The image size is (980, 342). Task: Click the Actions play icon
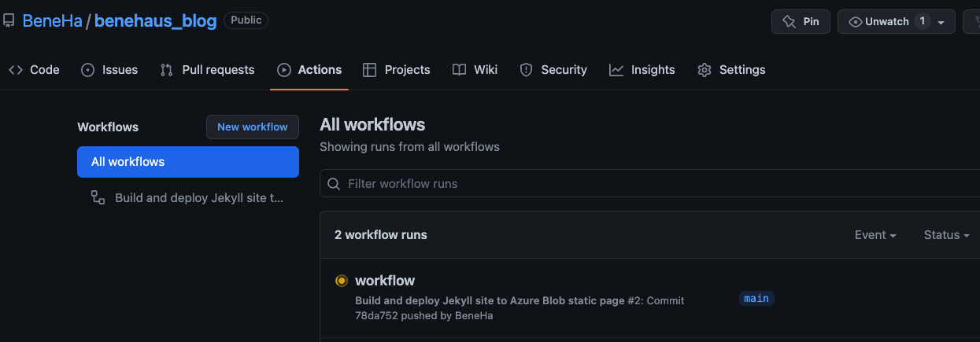click(284, 69)
